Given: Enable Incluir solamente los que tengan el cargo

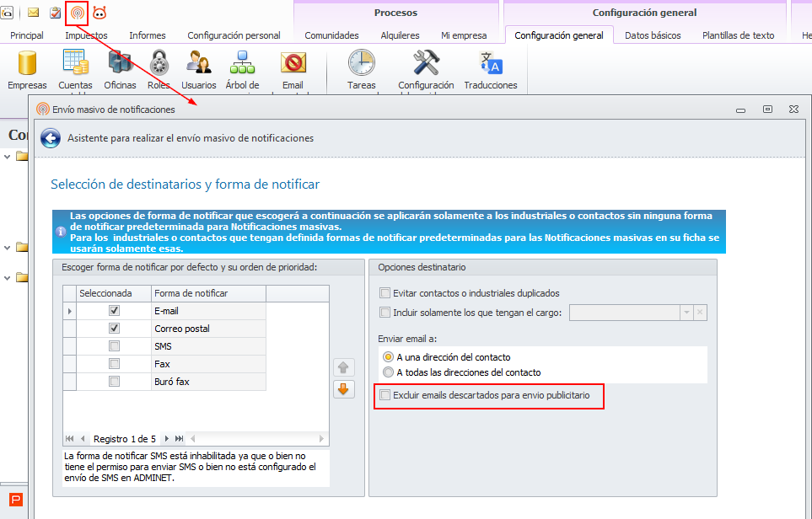Looking at the screenshot, I should 384,312.
